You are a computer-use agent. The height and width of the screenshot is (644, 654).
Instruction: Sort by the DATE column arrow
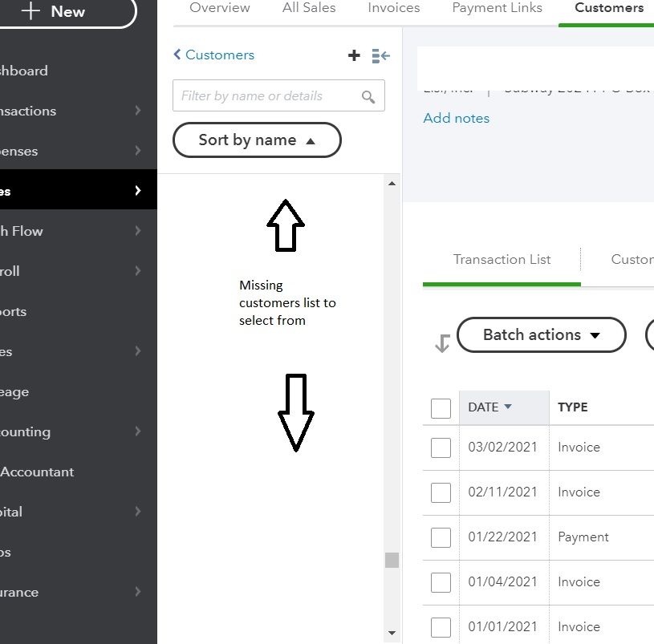pyautogui.click(x=508, y=407)
